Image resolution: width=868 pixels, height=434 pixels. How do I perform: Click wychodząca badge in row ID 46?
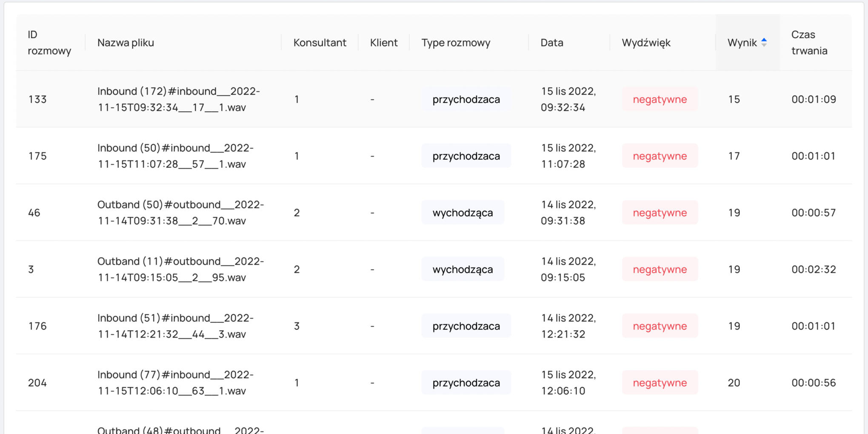point(463,213)
